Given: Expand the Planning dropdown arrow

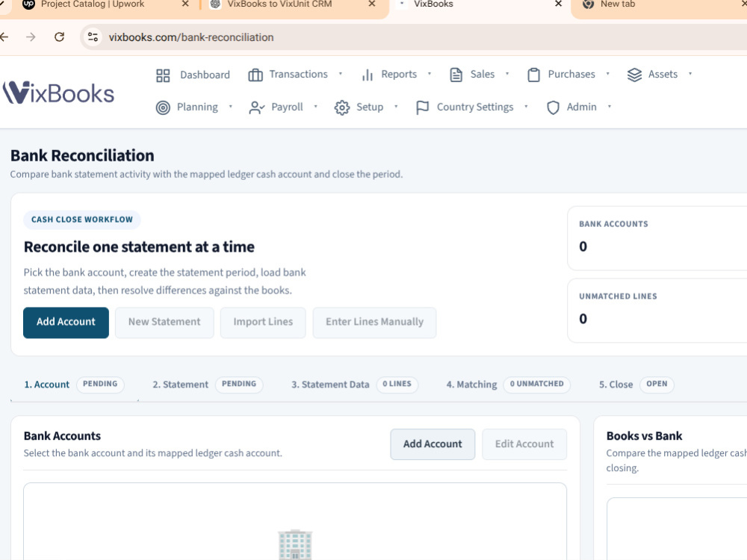Looking at the screenshot, I should [231, 107].
